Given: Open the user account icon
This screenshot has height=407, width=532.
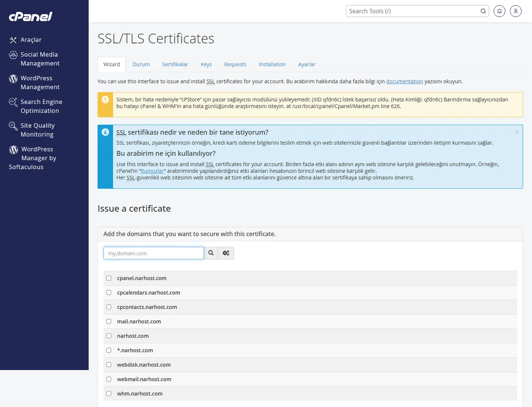Looking at the screenshot, I should pos(516,11).
